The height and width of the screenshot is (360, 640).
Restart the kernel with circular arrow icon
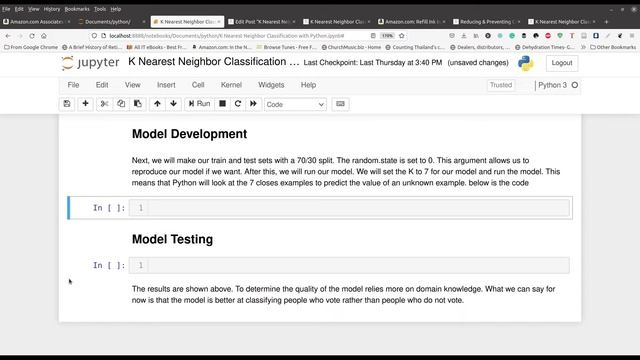pos(238,104)
